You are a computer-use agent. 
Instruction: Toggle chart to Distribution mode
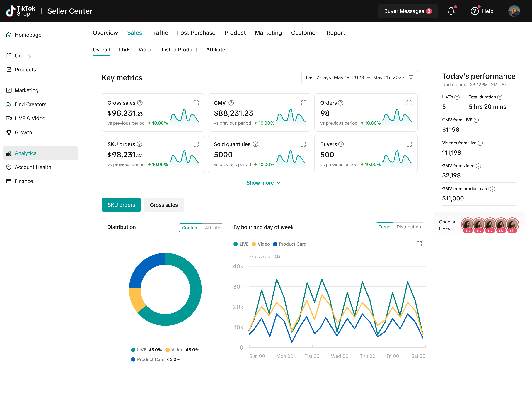click(408, 227)
